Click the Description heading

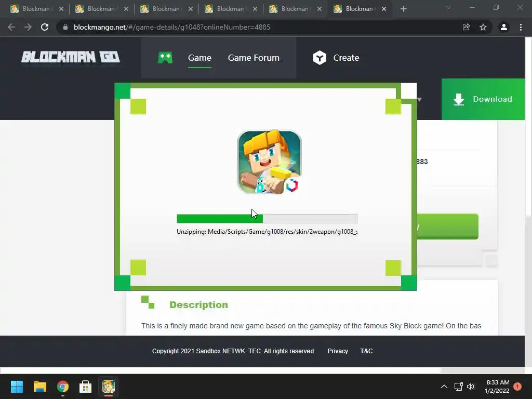[198, 304]
